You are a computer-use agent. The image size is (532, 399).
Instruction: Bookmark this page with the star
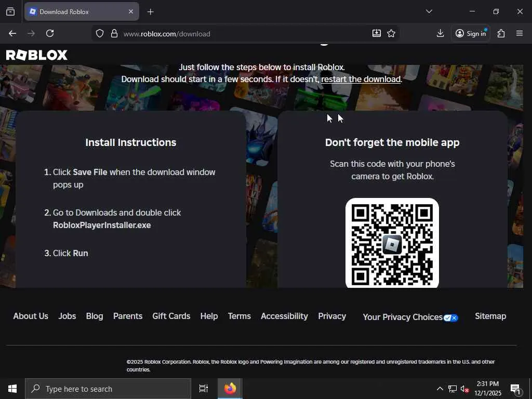(x=391, y=33)
